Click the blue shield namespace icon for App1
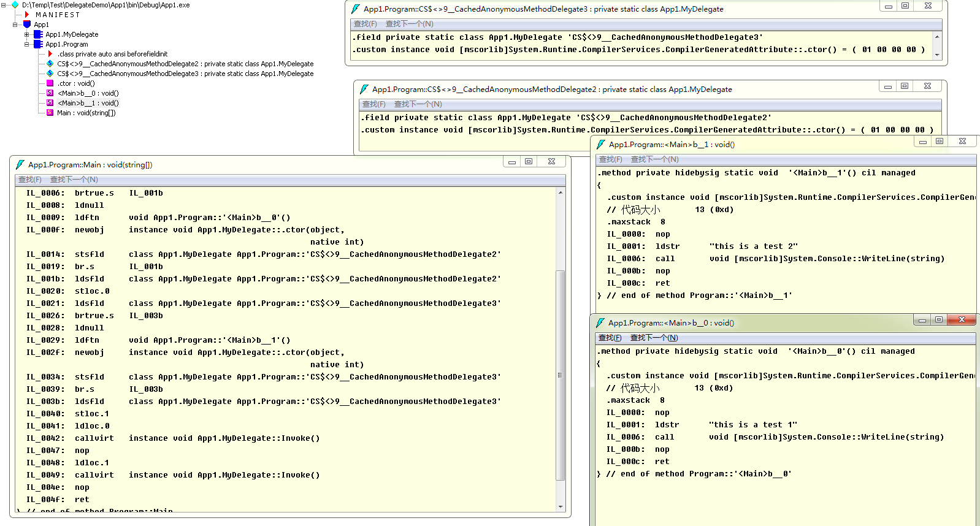 [27, 25]
